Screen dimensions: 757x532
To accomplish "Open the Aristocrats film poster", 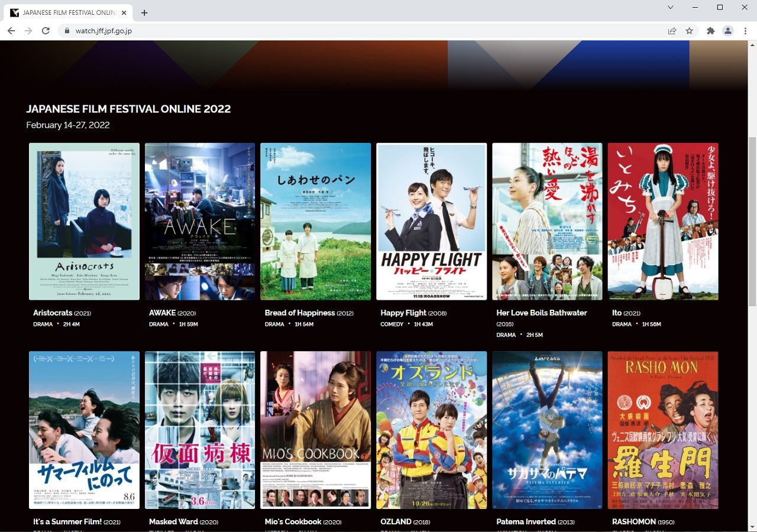I will pyautogui.click(x=84, y=222).
